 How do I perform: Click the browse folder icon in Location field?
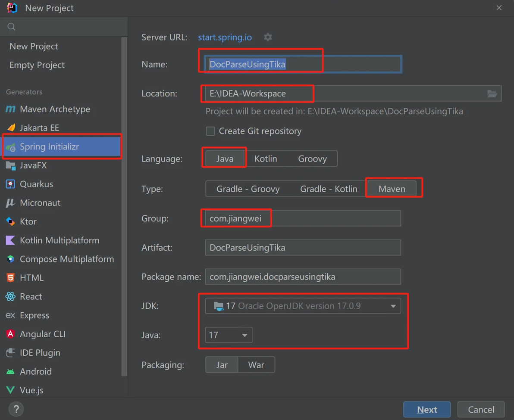(492, 93)
